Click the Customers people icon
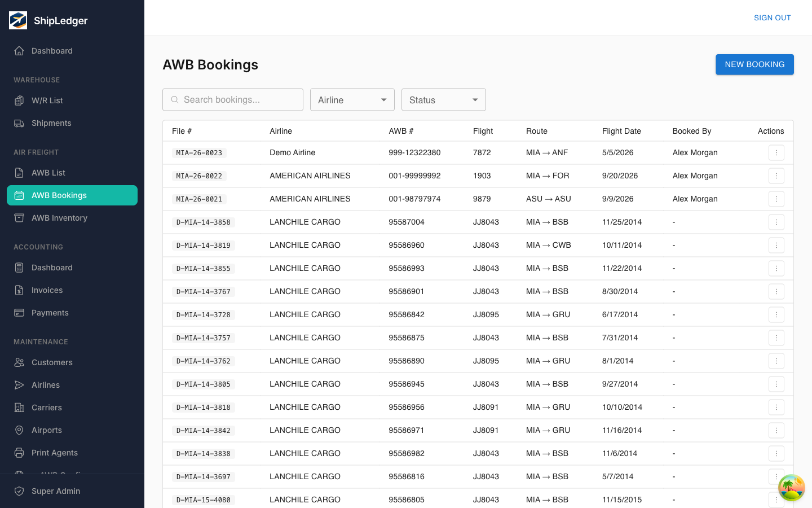 (19, 362)
